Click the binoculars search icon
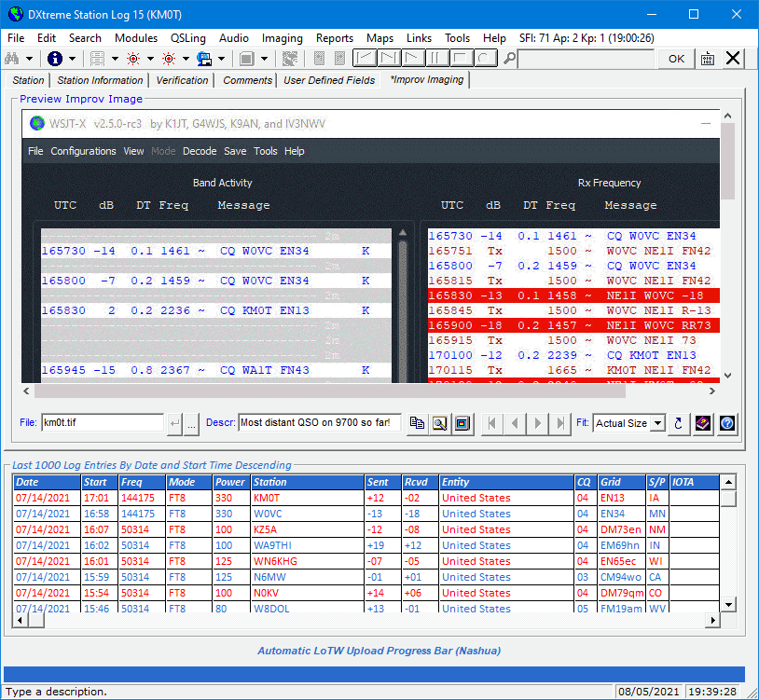The height and width of the screenshot is (700, 759). click(13, 59)
